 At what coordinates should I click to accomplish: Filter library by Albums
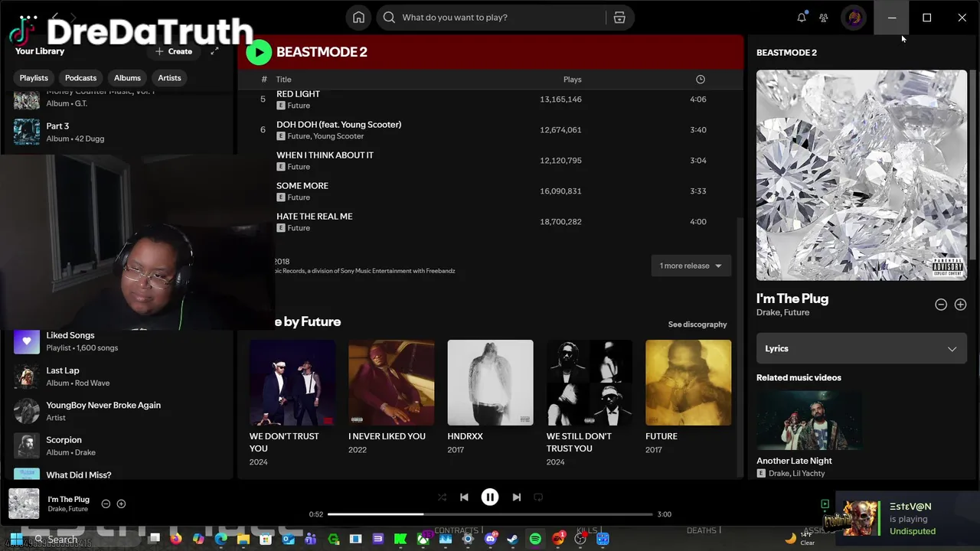[x=127, y=77]
